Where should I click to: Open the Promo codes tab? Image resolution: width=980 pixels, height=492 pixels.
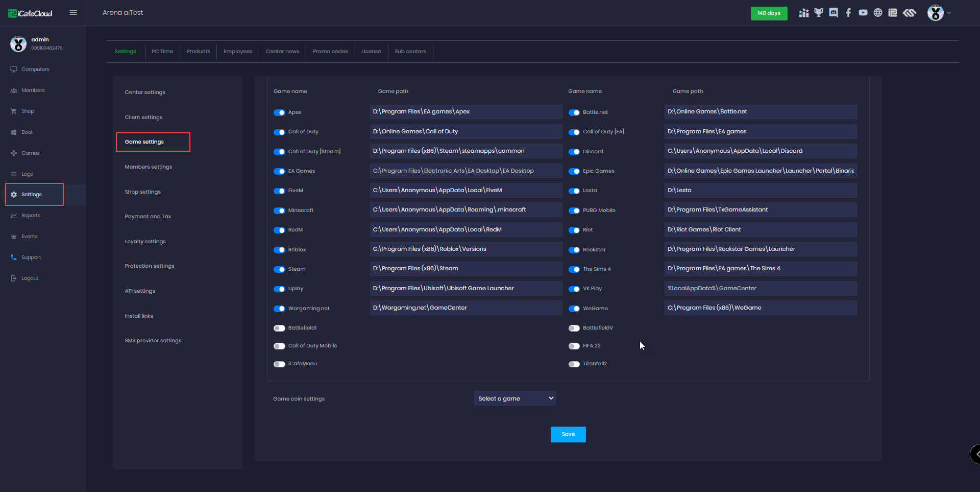pyautogui.click(x=330, y=52)
